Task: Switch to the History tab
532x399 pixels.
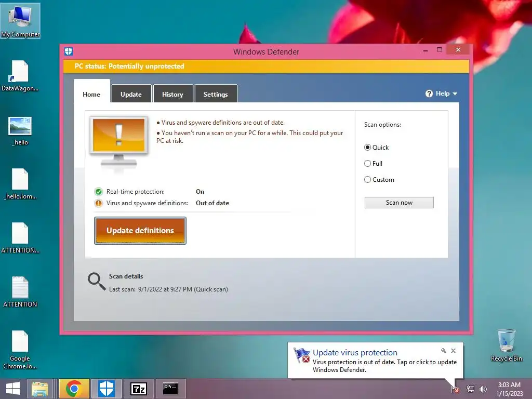Action: (172, 94)
